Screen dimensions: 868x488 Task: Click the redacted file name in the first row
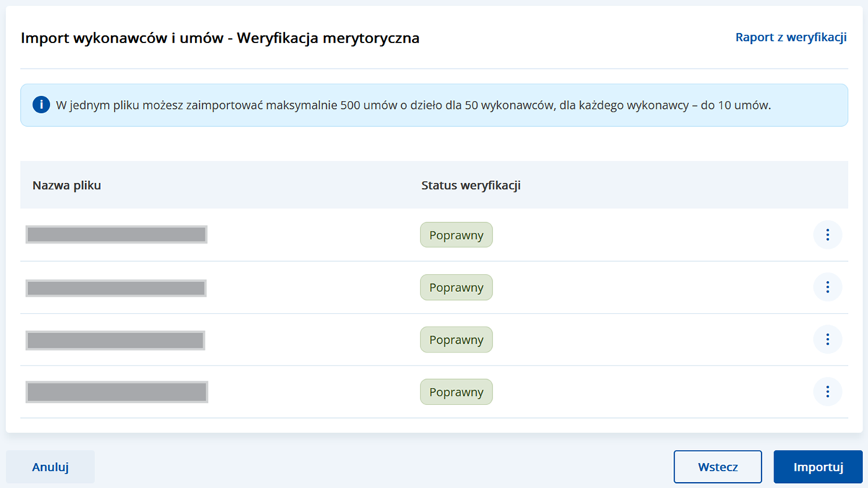tap(116, 234)
